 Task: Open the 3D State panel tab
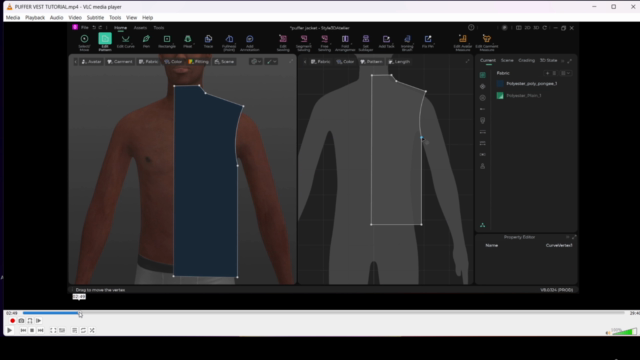click(548, 60)
